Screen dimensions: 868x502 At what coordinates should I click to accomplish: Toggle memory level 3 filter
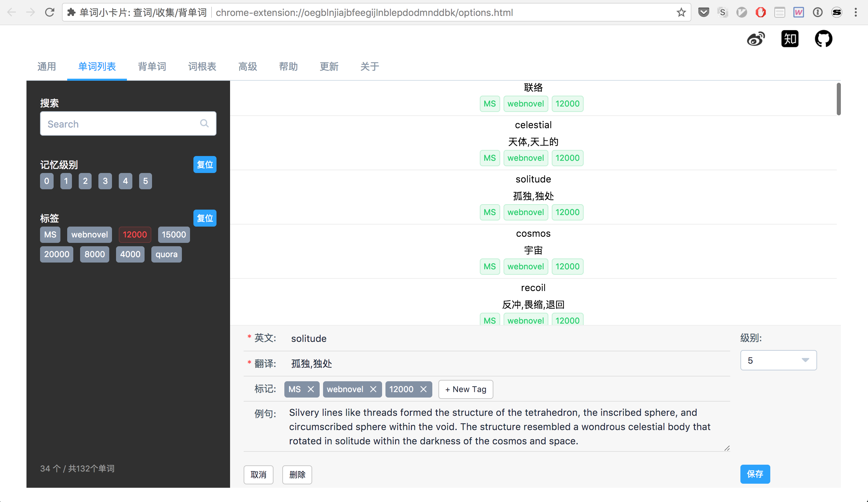(x=105, y=181)
